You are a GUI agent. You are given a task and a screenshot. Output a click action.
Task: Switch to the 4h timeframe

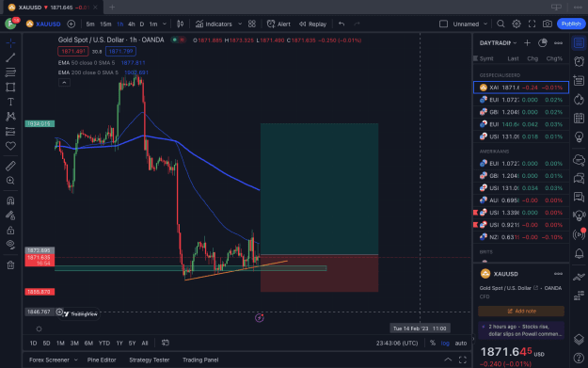132,24
